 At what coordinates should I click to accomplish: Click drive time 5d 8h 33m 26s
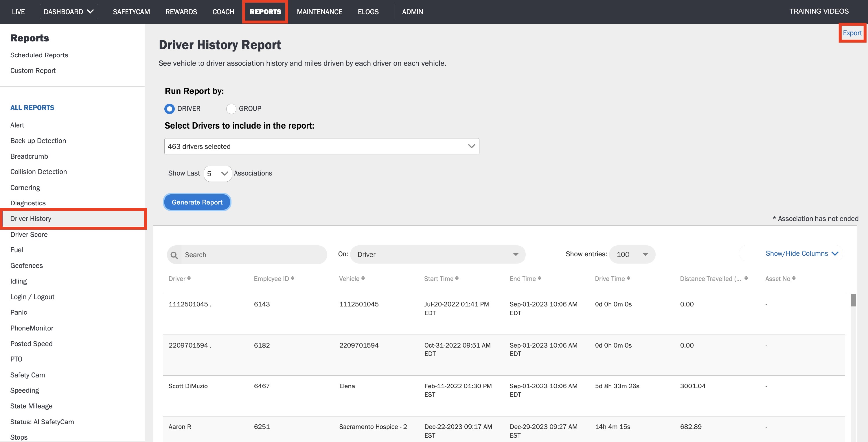(x=617, y=386)
